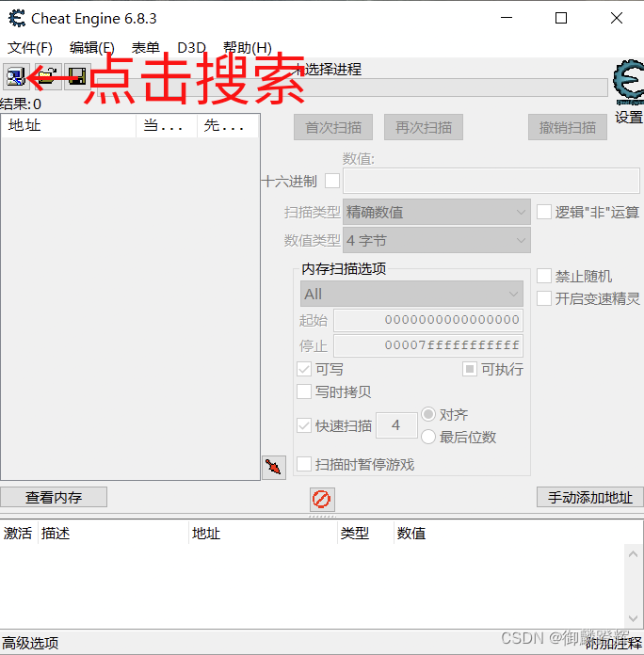Click 附加注释 in status bar

tap(614, 643)
